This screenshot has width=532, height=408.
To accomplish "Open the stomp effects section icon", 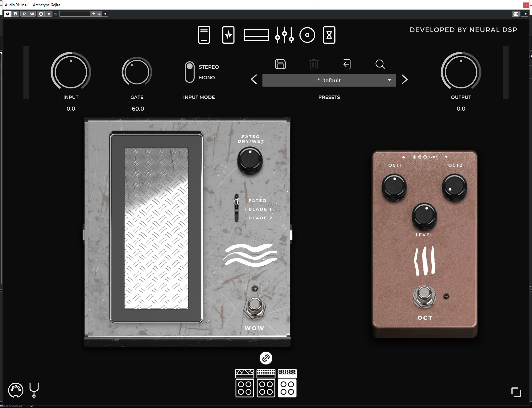I will pyautogui.click(x=228, y=35).
